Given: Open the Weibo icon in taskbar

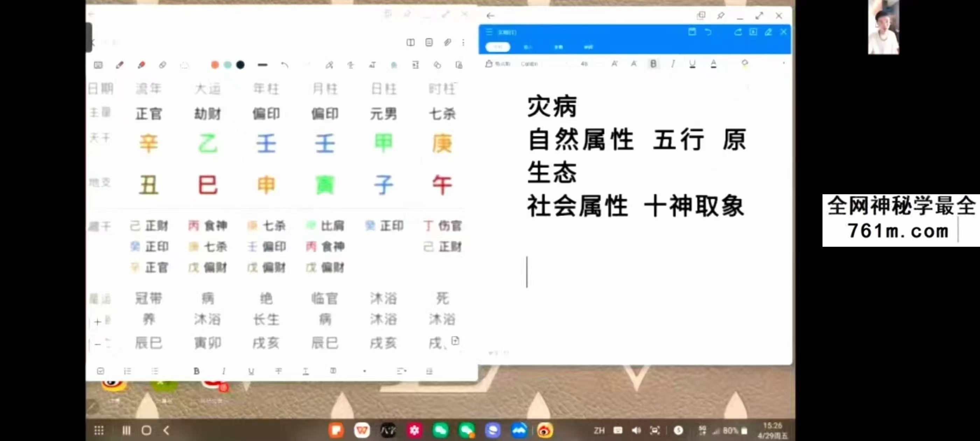Looking at the screenshot, I should point(545,430).
